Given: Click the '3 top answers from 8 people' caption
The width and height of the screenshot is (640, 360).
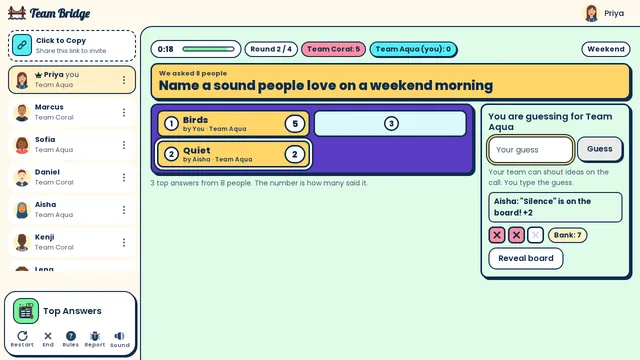Looking at the screenshot, I should point(259,183).
